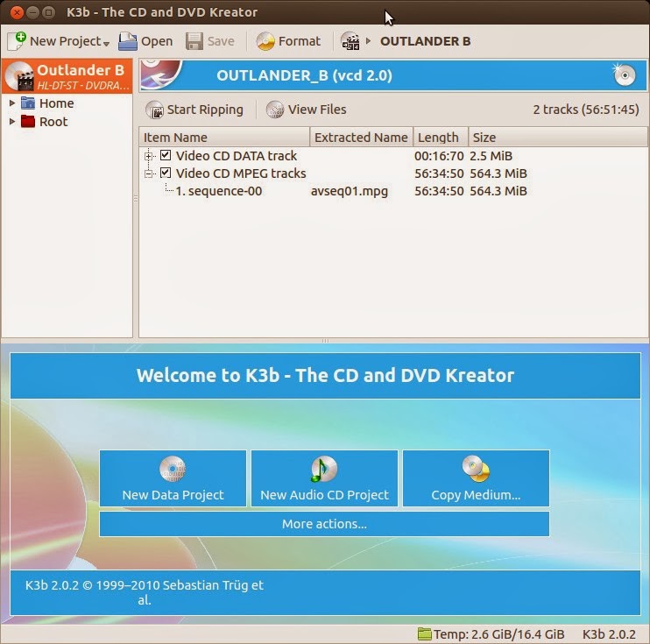
Task: Uncheck the Video CD MPEG tracks checkbox
Action: [166, 173]
